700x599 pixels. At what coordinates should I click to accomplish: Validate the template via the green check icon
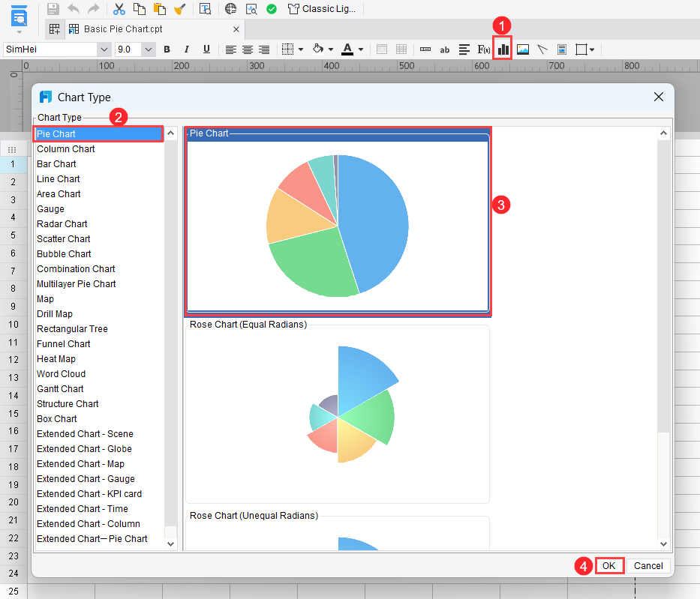pos(271,9)
